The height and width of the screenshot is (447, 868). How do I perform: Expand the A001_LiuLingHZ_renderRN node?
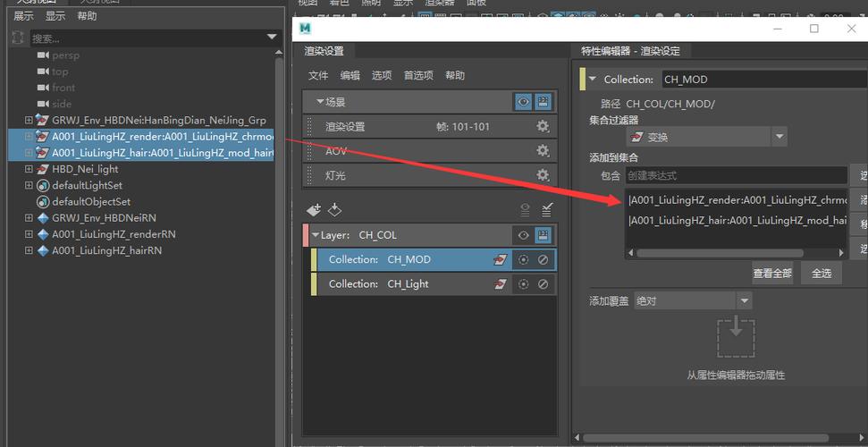click(29, 234)
